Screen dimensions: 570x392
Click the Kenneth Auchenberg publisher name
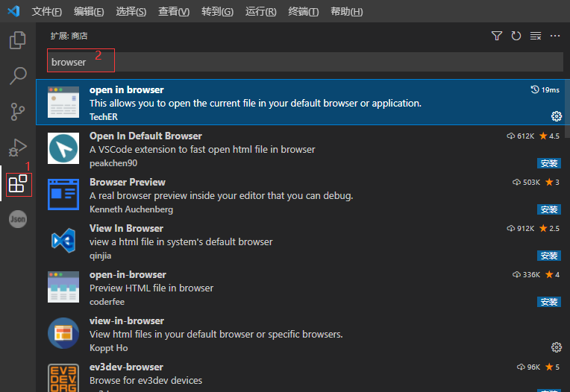tap(131, 209)
